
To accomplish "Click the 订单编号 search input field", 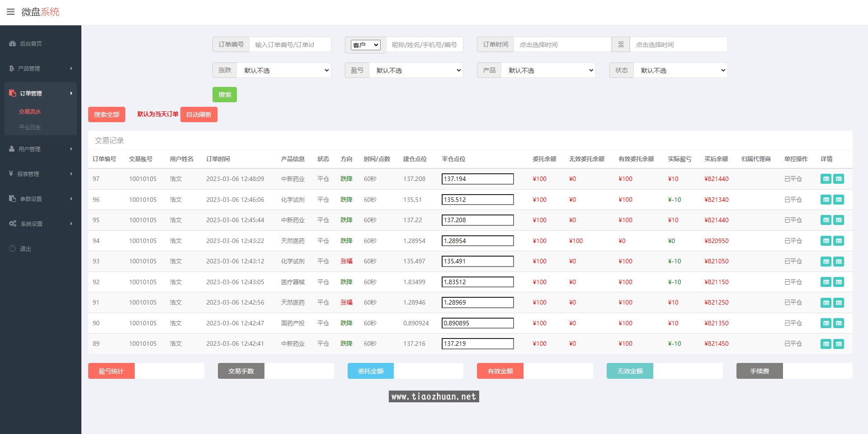I will pos(290,45).
